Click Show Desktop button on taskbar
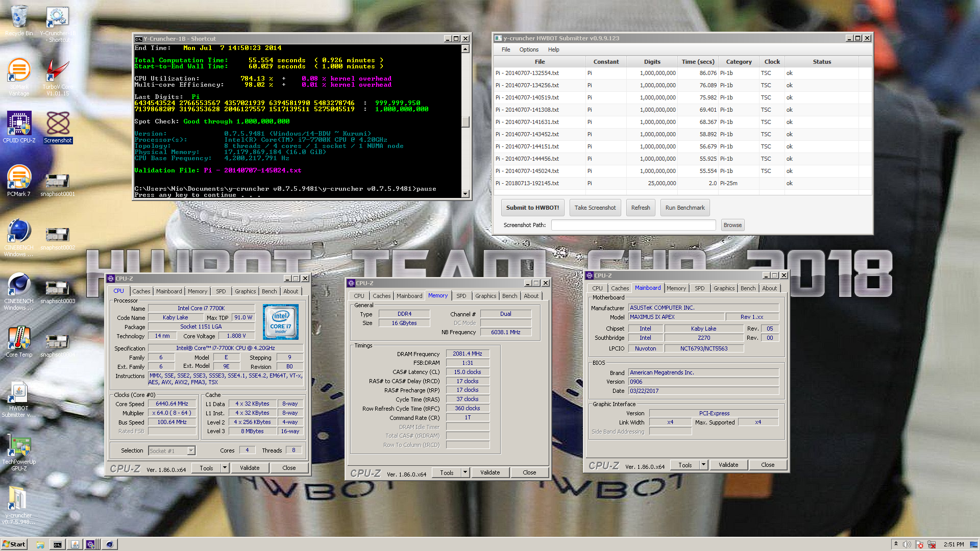This screenshot has width=980, height=551. pos(974,544)
